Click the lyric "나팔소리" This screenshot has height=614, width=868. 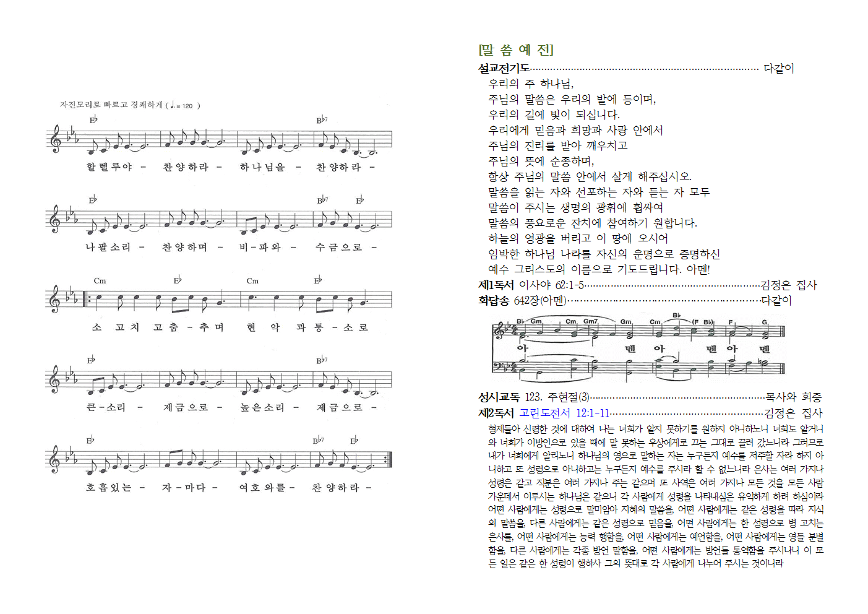[108, 247]
